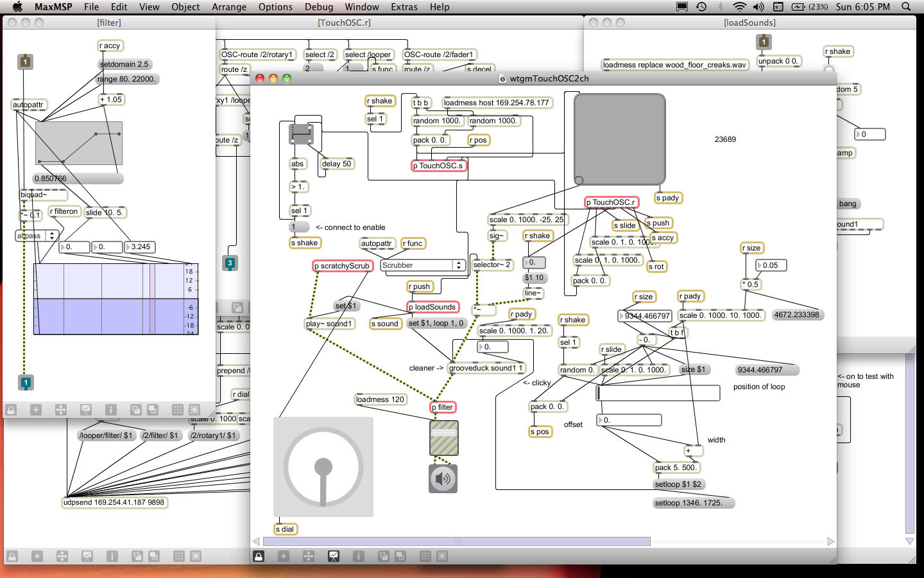
Task: Toggle snap to grid in wtgmTouchOSC2ch toolbar
Action: click(442, 556)
